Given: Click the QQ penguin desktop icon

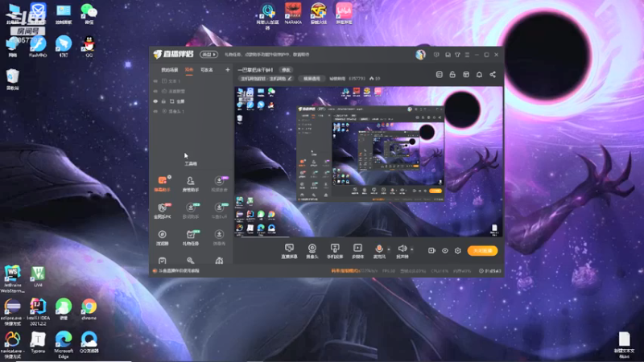Looking at the screenshot, I should [89, 47].
